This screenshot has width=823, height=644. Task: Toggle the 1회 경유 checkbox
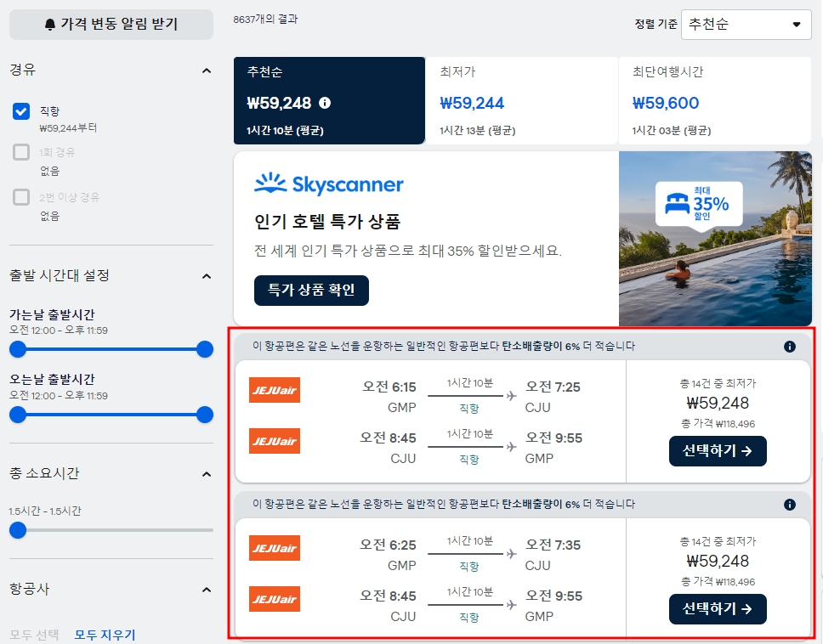[21, 152]
